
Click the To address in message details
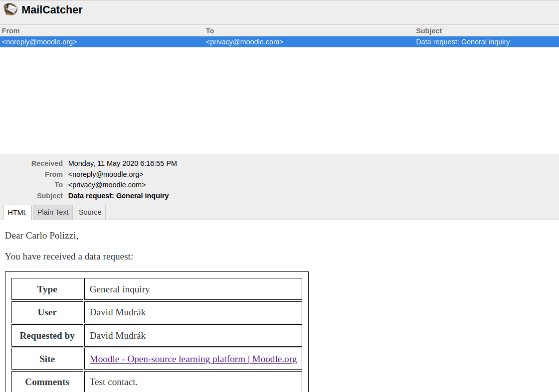107,185
